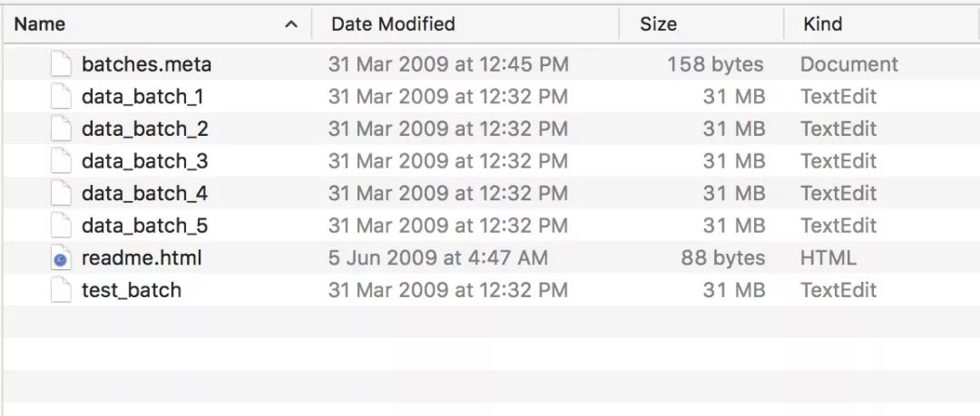Viewport: 980px width, 416px height.
Task: Click the 158 bytes size cell
Action: 715,64
